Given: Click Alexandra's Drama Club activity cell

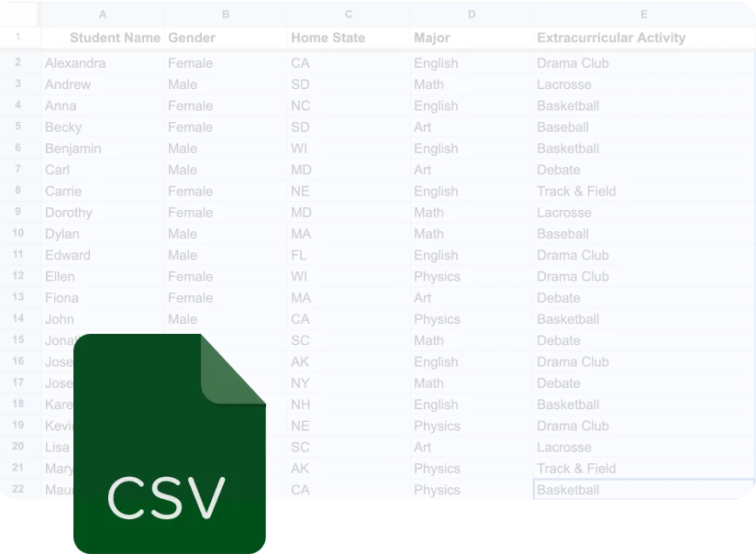Looking at the screenshot, I should (x=644, y=63).
